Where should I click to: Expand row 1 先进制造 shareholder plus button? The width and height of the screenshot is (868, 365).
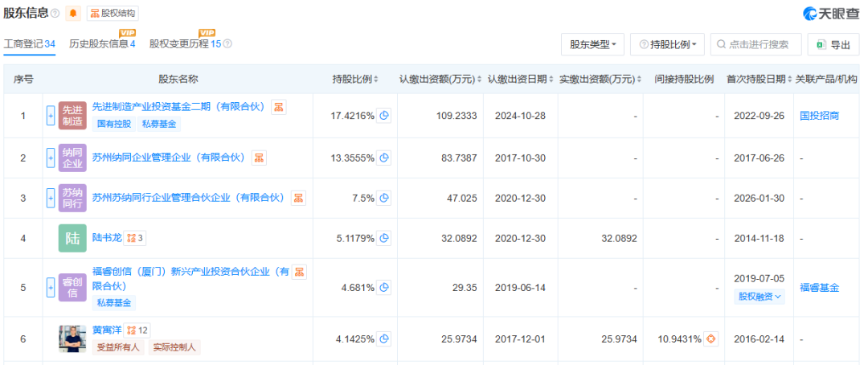(51, 116)
